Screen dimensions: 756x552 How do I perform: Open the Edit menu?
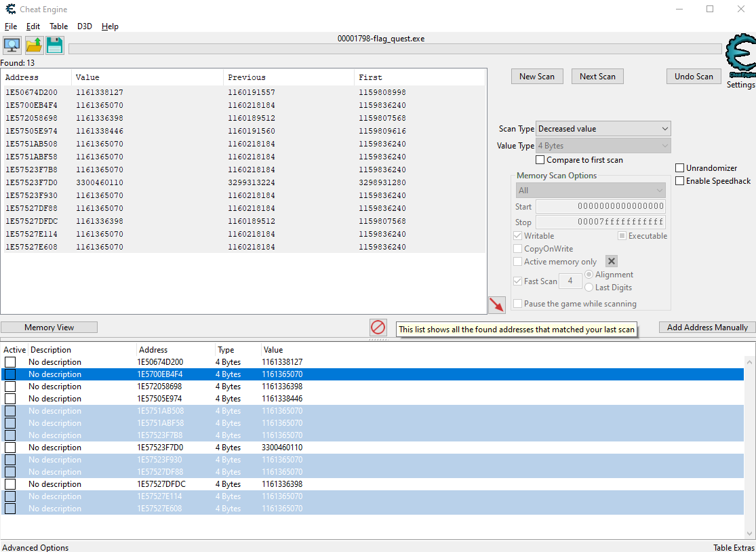click(33, 26)
